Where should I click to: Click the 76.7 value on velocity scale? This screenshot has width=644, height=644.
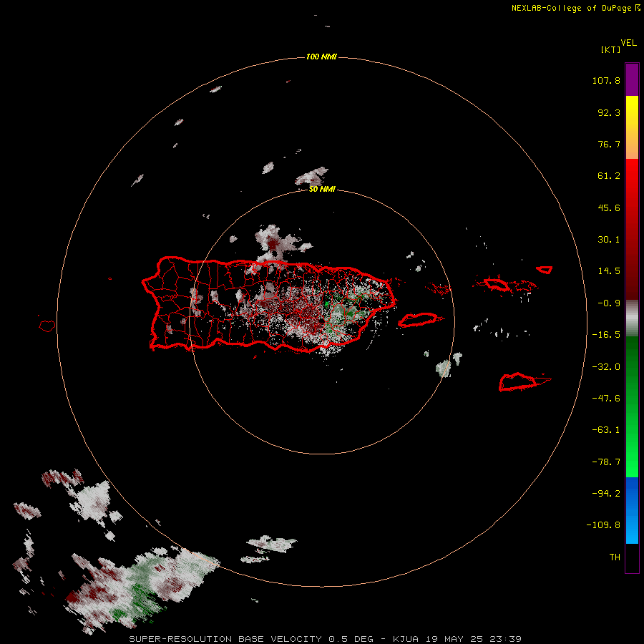pyautogui.click(x=609, y=144)
